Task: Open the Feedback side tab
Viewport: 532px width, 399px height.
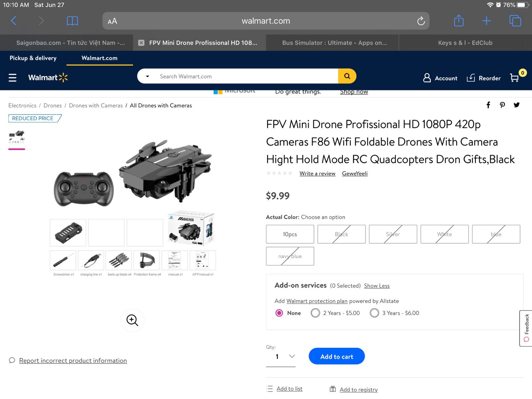Action: click(526, 328)
